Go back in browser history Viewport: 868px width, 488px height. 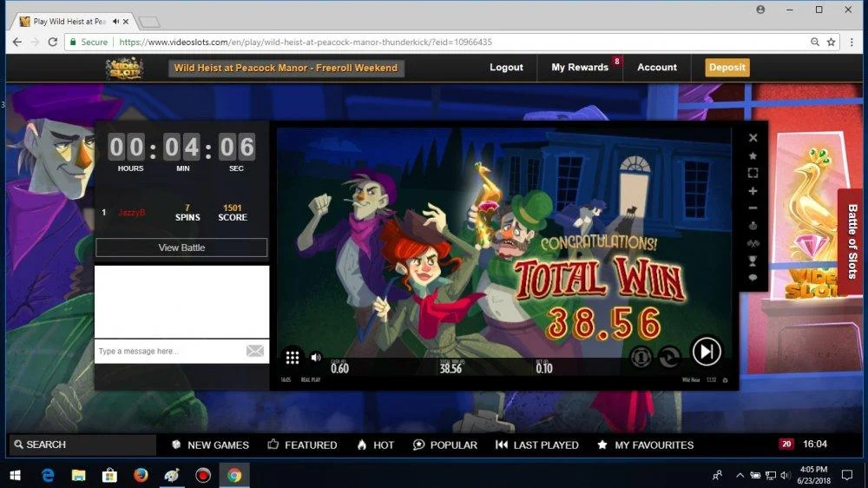tap(17, 42)
